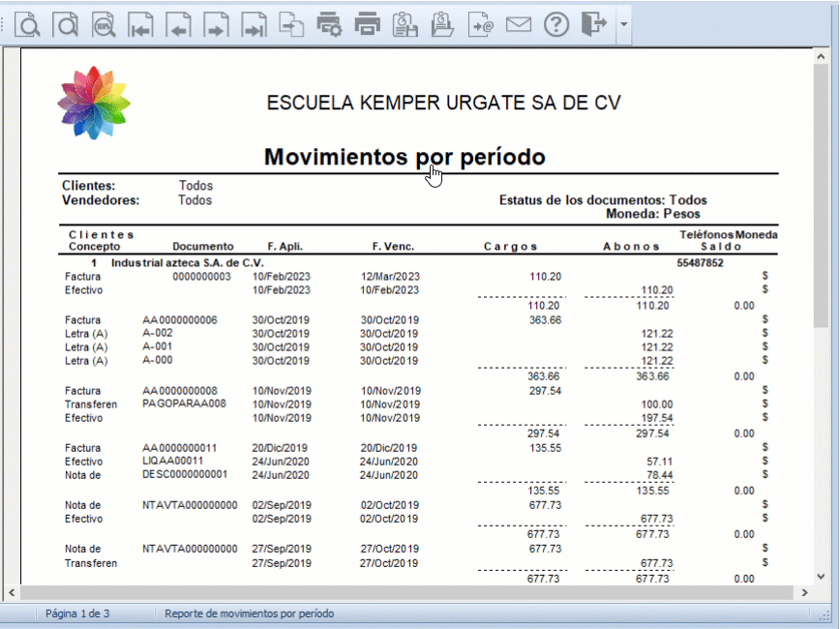
Task: Open the printer configuration icon
Action: [329, 24]
